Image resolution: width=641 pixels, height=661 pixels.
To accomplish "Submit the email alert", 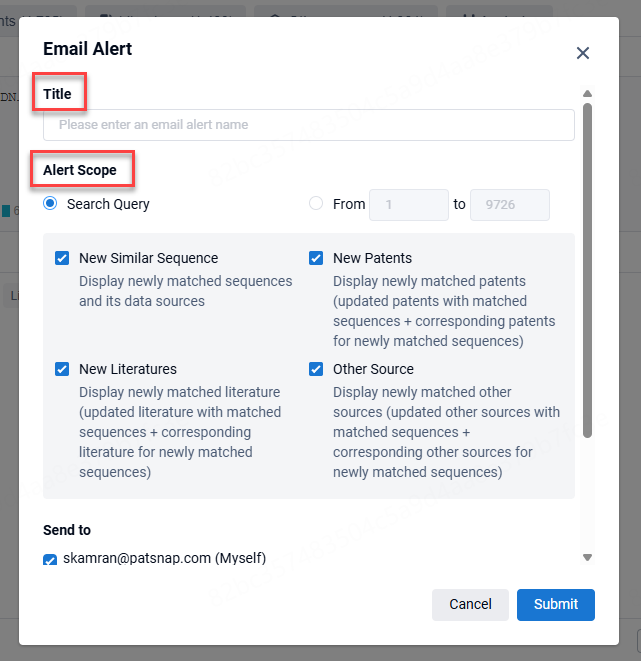I will point(555,604).
